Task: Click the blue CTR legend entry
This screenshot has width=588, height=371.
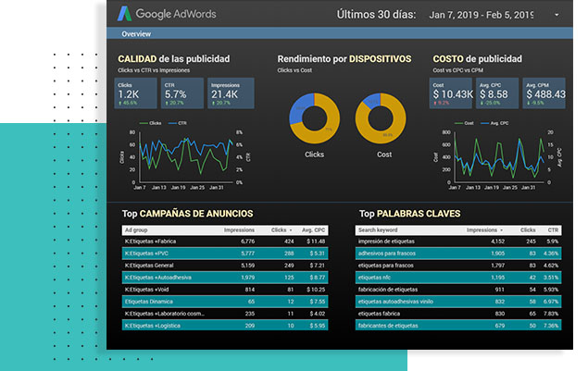Action: click(178, 123)
